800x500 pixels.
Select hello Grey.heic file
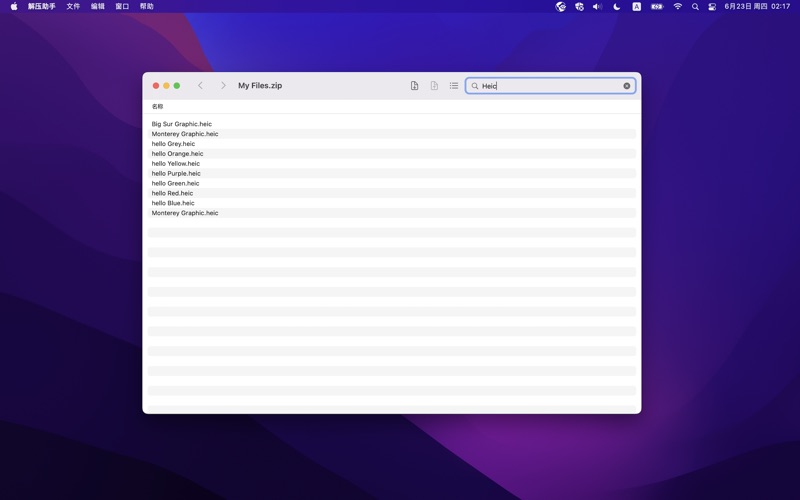point(392,144)
